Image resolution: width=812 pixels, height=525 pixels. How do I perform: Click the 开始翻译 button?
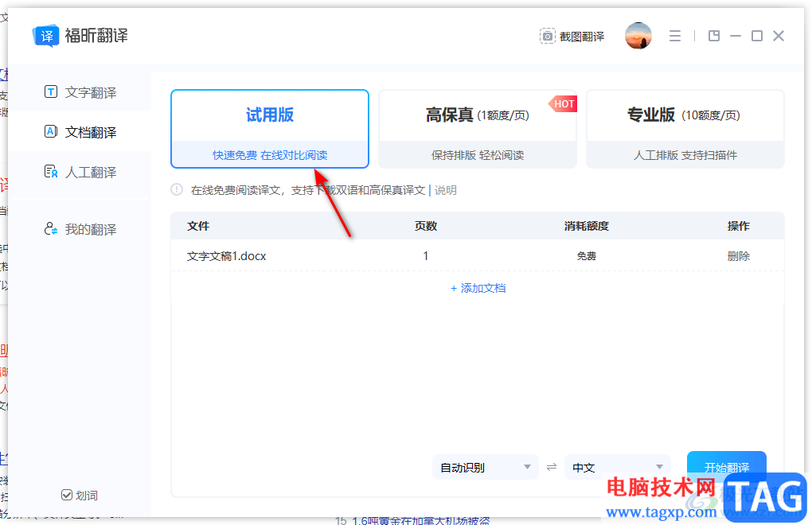coord(727,467)
